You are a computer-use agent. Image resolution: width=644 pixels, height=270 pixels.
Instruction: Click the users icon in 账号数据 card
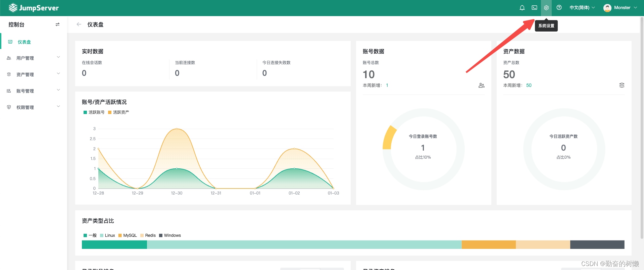pyautogui.click(x=482, y=86)
